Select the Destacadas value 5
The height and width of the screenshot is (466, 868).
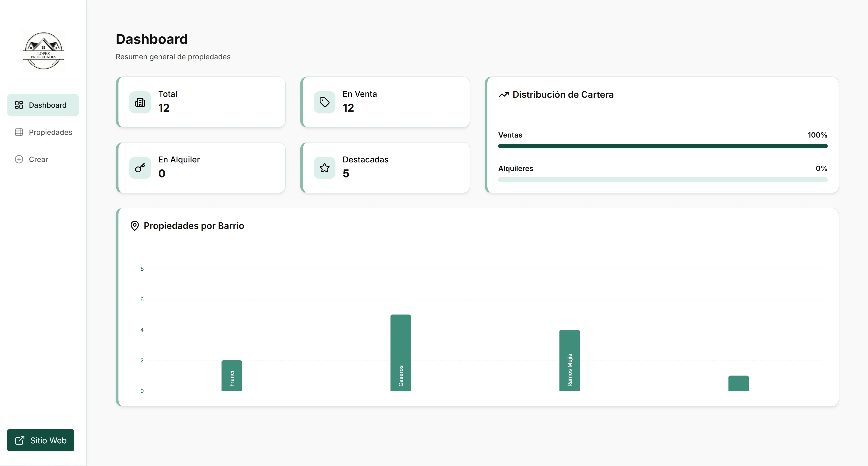pos(346,173)
